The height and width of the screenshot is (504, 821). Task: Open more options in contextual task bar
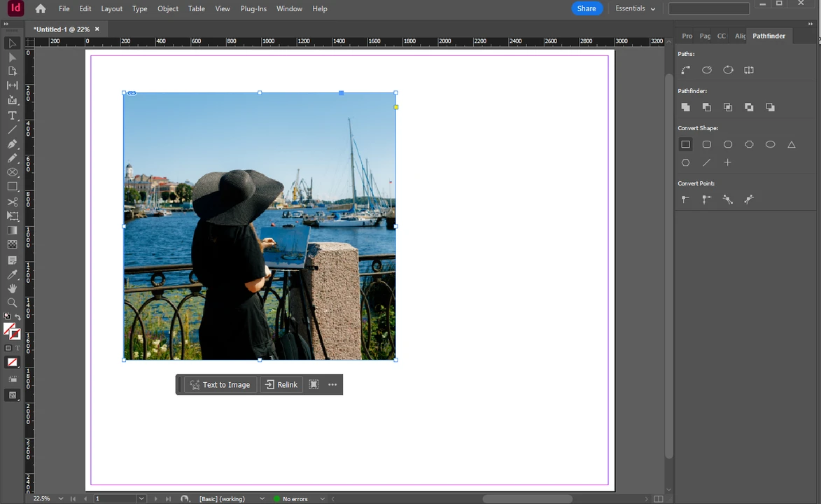tap(332, 384)
